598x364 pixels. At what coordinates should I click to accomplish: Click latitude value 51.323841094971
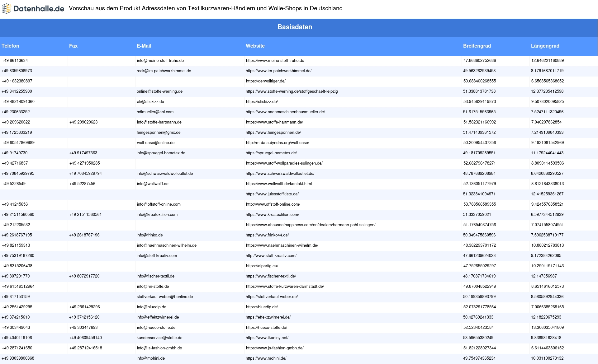(479, 194)
